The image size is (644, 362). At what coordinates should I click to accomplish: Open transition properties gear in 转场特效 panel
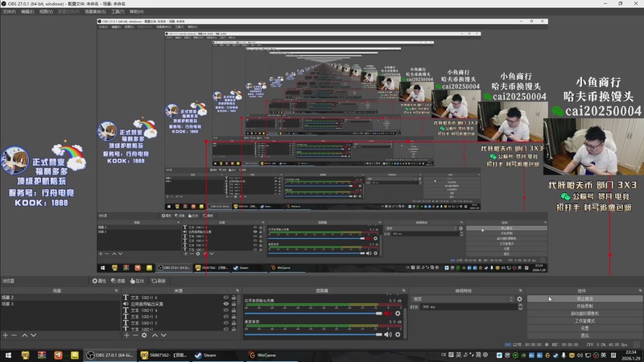(519, 298)
